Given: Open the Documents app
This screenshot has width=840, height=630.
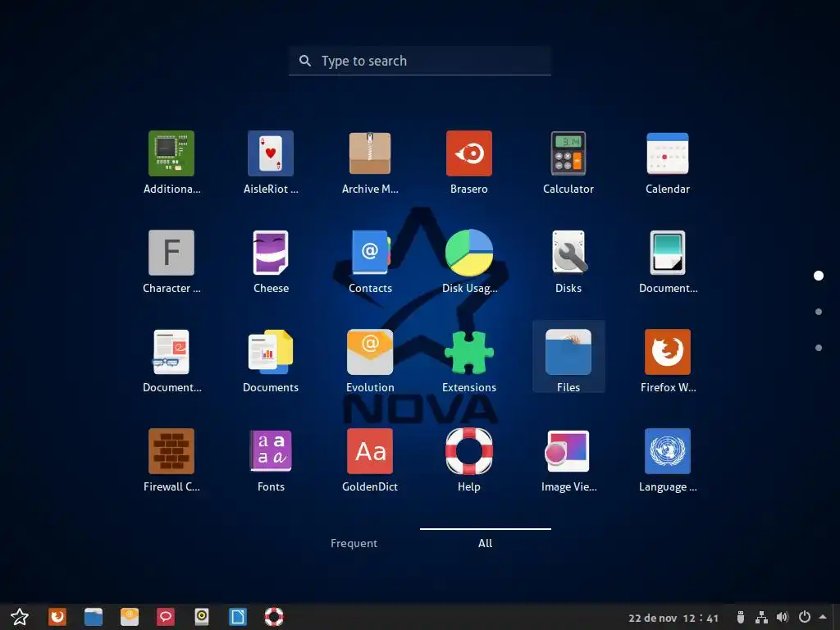Looking at the screenshot, I should click(x=271, y=361).
